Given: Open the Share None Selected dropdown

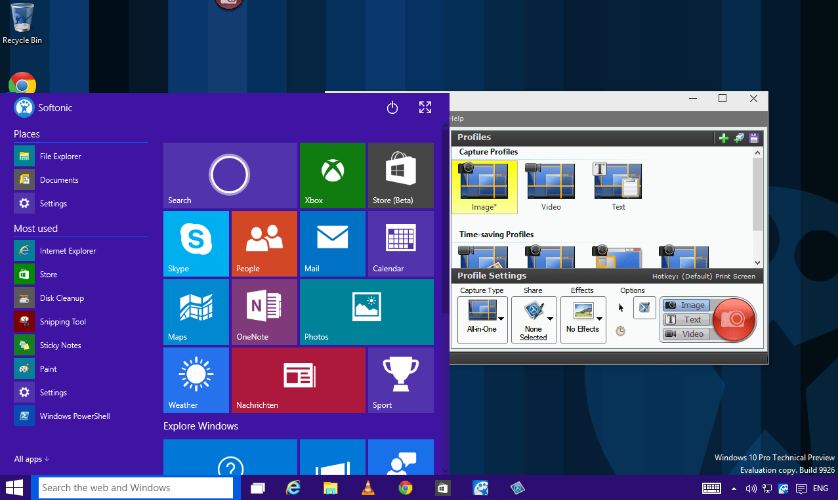Looking at the screenshot, I should coord(533,319).
